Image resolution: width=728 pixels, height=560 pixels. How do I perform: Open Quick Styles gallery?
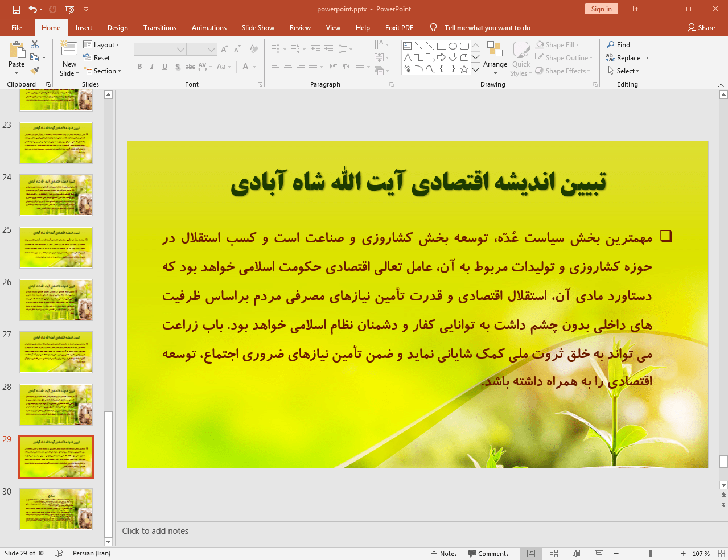click(521, 59)
